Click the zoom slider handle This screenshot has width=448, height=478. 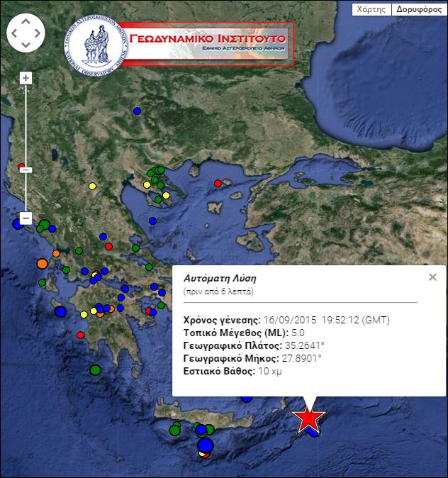26,169
